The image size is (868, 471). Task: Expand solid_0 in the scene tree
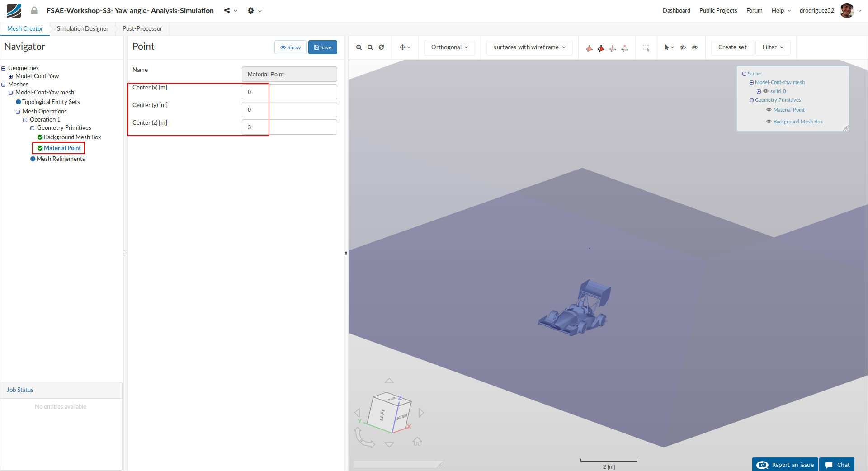click(x=759, y=91)
